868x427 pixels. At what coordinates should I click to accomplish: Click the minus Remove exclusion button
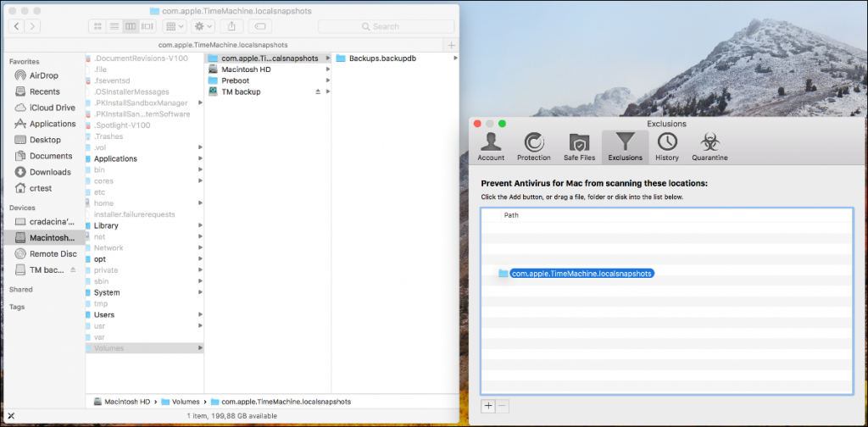(x=502, y=406)
